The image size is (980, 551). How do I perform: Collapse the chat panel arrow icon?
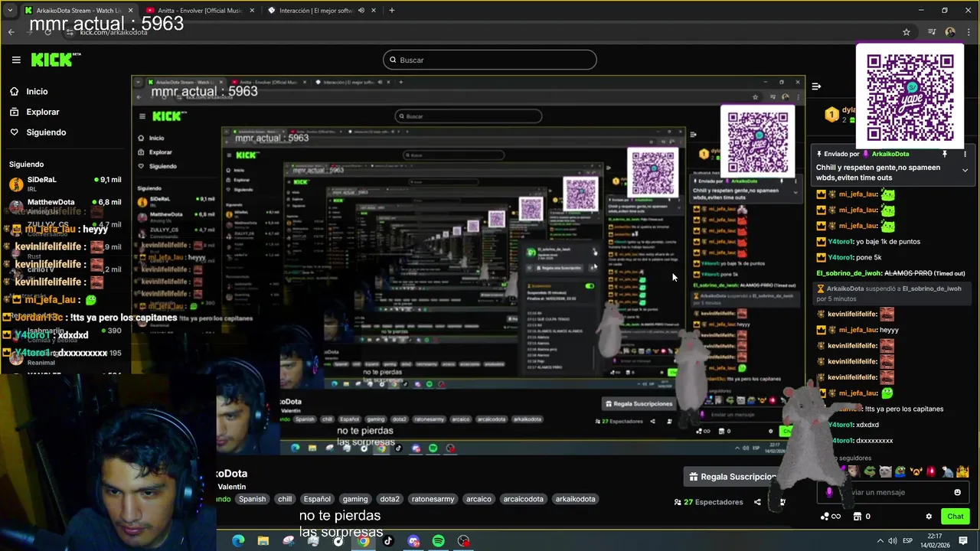tap(816, 86)
